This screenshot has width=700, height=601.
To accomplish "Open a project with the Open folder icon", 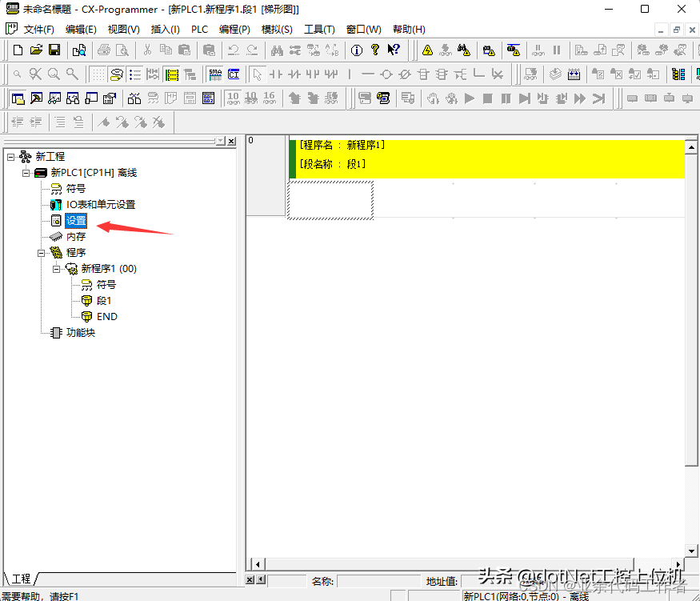I will tap(36, 50).
